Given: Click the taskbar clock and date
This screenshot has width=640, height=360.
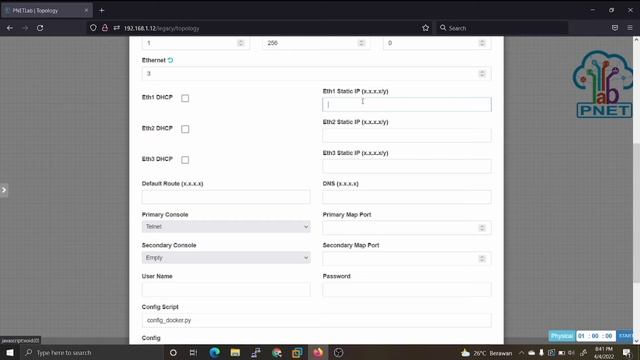Looking at the screenshot, I should click(x=604, y=353).
